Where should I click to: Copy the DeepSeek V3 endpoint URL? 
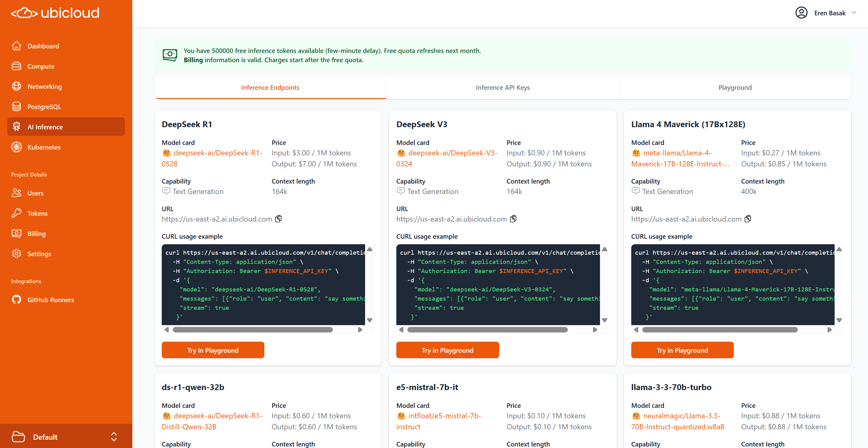513,219
